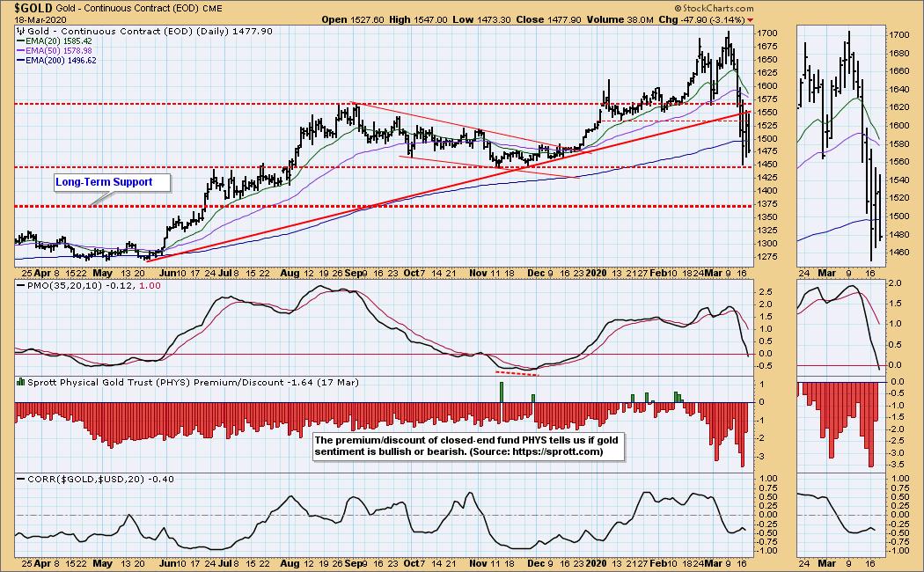Image resolution: width=924 pixels, height=572 pixels.
Task: Click the PMO(35,20,10) -0.12, 1.00 label
Action: (93, 286)
